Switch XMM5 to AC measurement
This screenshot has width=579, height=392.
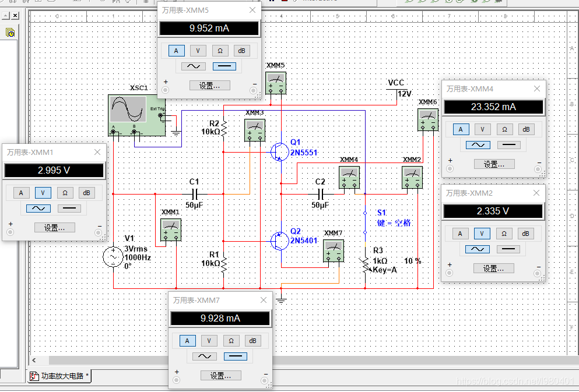click(x=194, y=66)
